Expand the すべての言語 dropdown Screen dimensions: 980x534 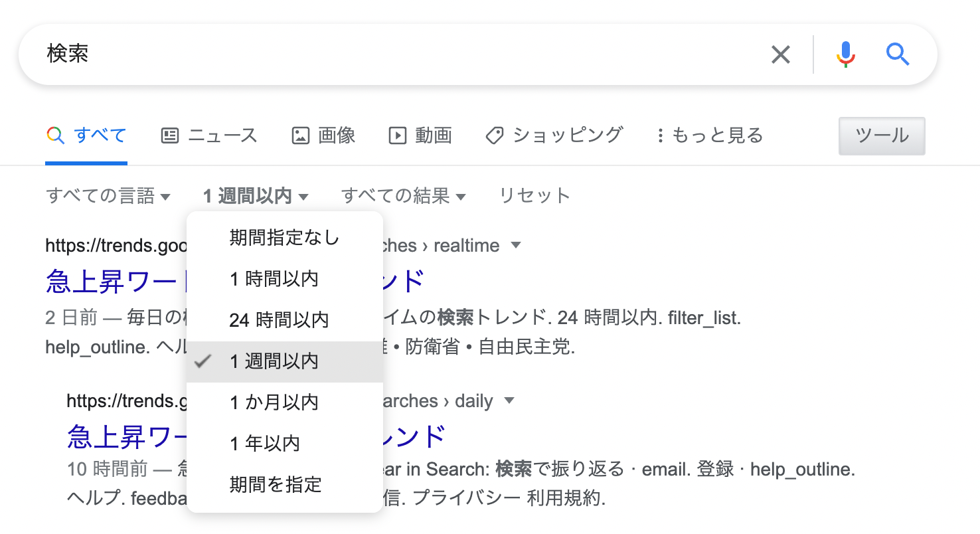click(x=108, y=196)
